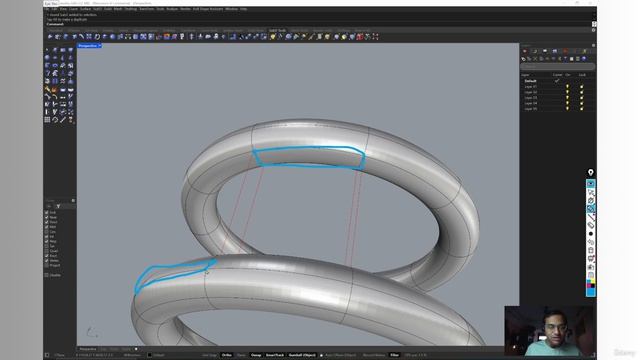Open the Curve menu
640x360 pixels.
tap(73, 9)
